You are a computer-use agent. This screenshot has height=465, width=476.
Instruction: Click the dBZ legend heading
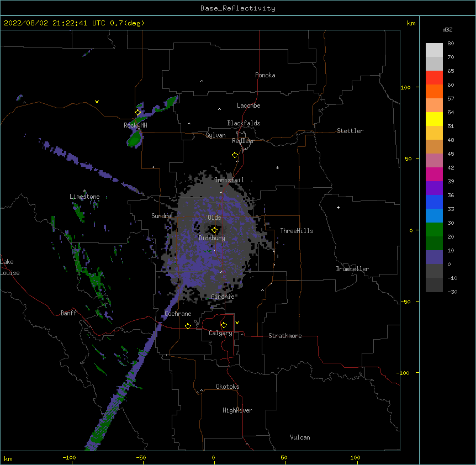[447, 29]
